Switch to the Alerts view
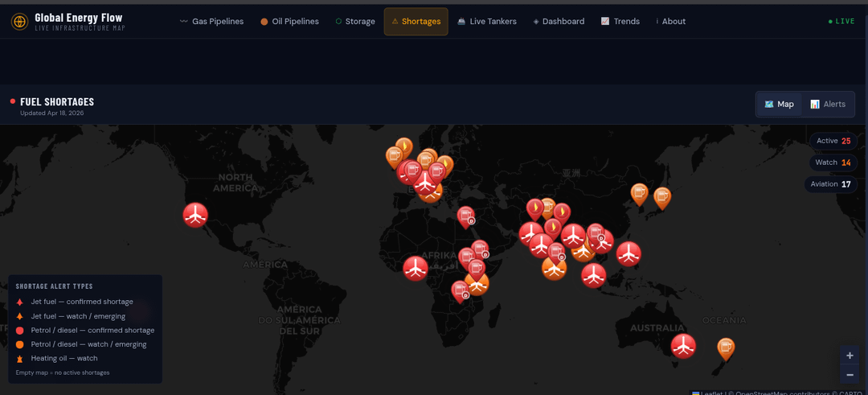 828,105
